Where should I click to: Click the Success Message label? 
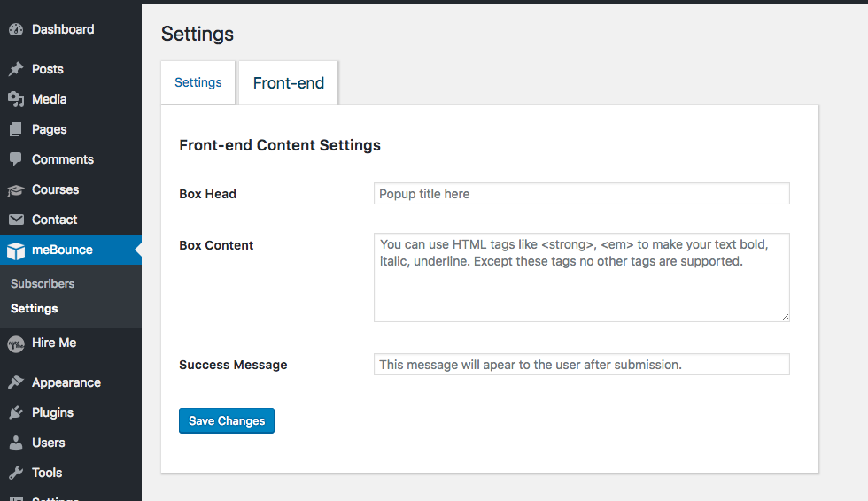point(233,365)
